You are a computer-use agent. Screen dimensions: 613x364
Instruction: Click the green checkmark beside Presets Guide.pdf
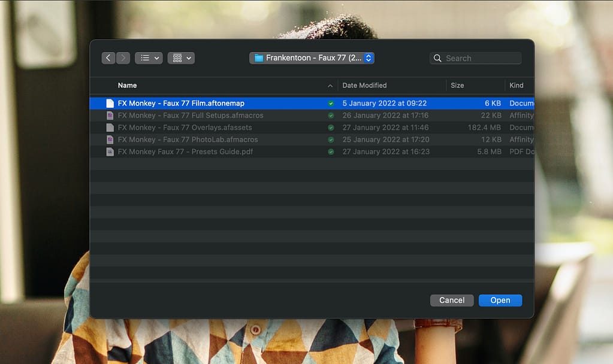click(x=331, y=151)
